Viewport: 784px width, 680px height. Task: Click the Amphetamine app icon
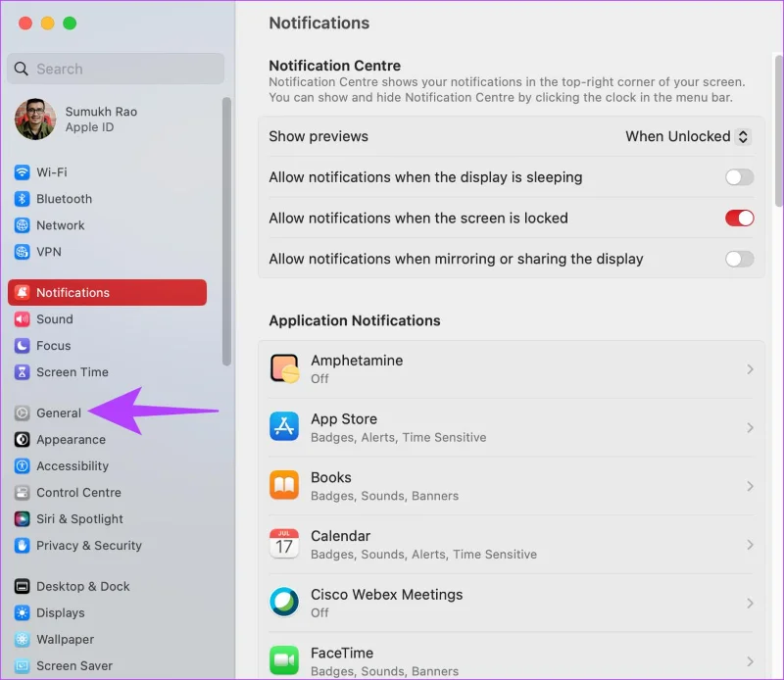coord(284,369)
